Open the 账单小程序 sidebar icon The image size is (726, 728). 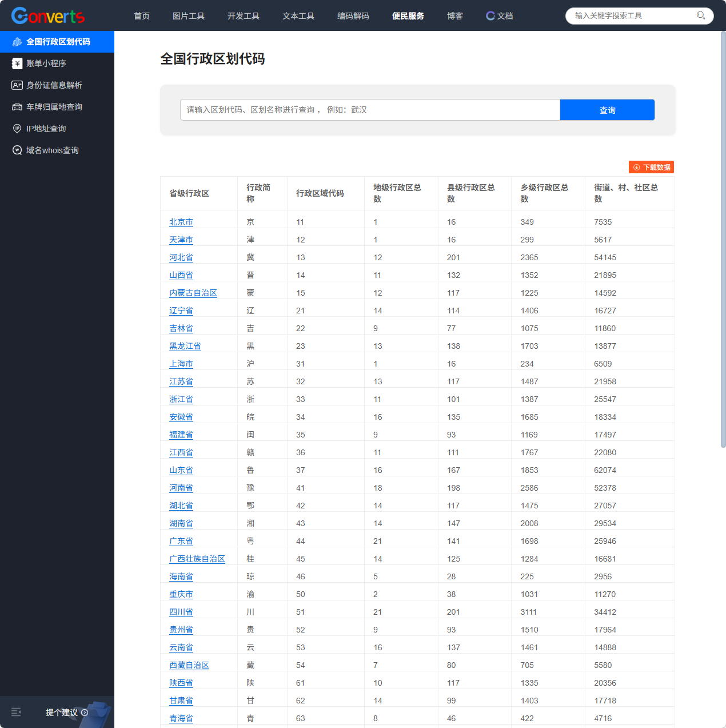coord(17,63)
